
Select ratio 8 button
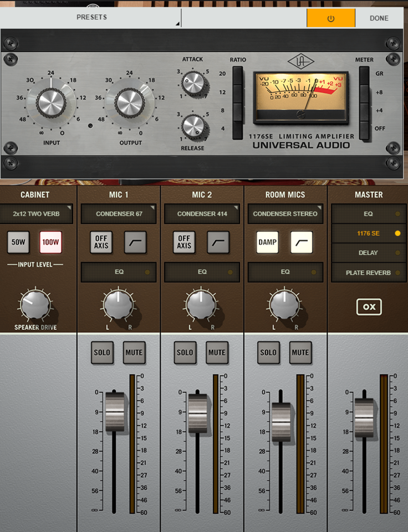238,112
